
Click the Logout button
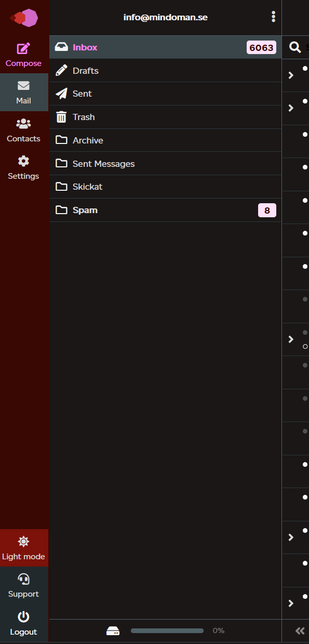pos(23,623)
